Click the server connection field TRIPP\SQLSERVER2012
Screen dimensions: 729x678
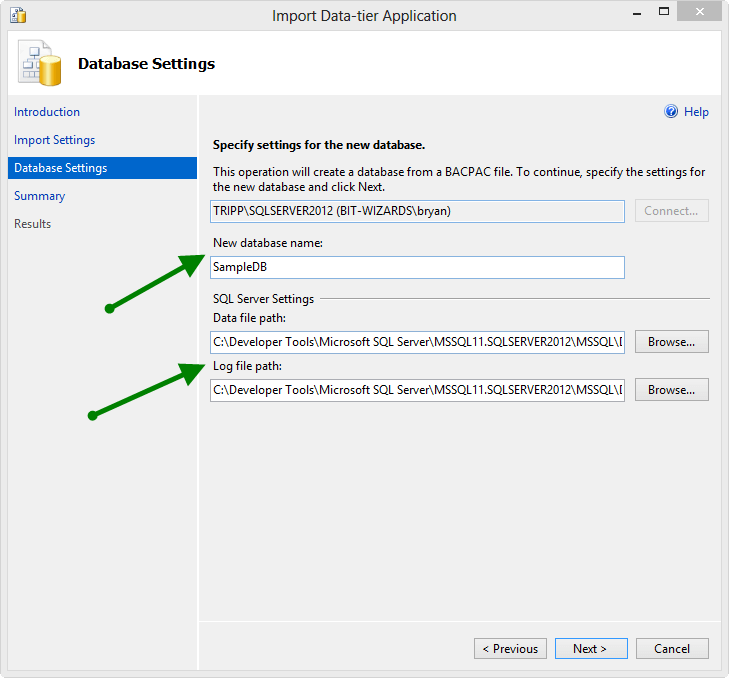click(417, 211)
